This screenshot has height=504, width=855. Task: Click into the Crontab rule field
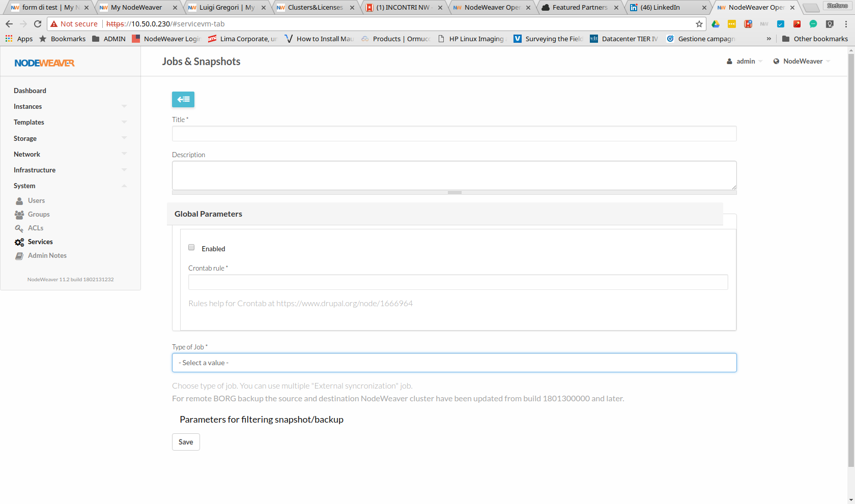458,282
